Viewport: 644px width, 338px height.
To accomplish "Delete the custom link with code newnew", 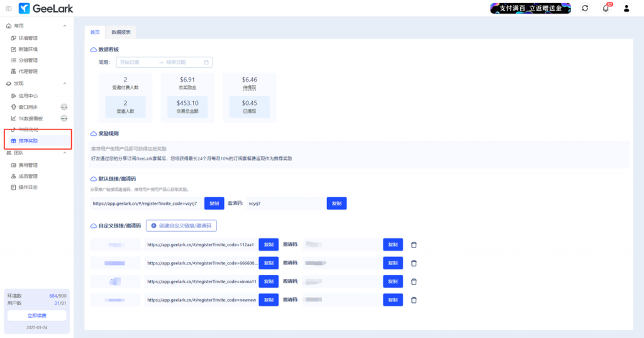I will [414, 300].
